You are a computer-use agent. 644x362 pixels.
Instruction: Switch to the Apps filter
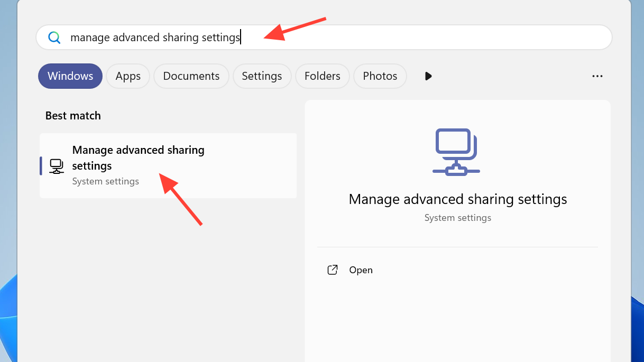[x=128, y=76]
